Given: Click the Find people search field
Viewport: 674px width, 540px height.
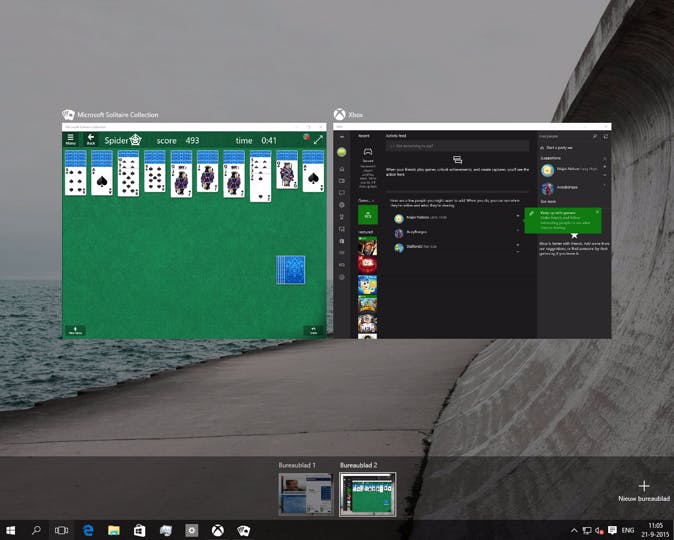Looking at the screenshot, I should (564, 136).
